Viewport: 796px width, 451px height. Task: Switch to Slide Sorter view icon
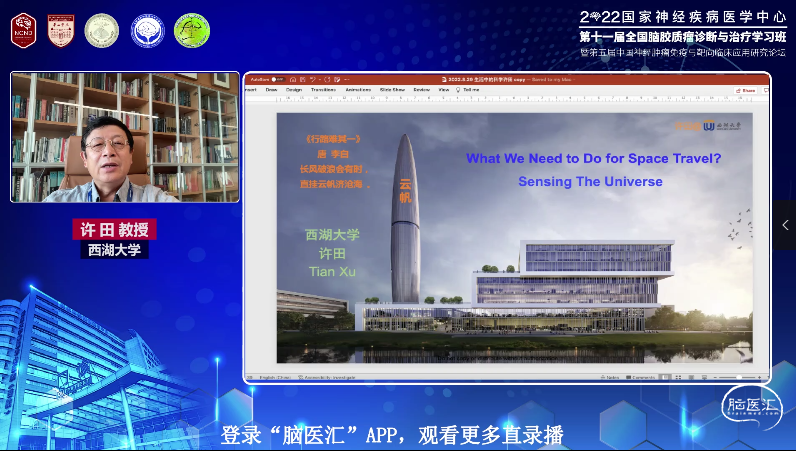pos(678,377)
